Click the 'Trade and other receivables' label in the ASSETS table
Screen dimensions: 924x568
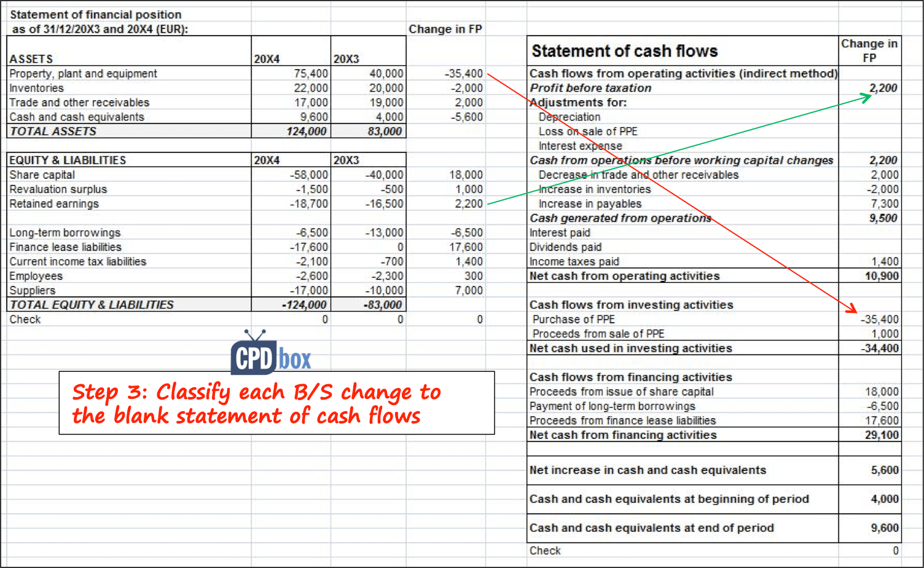[x=79, y=103]
